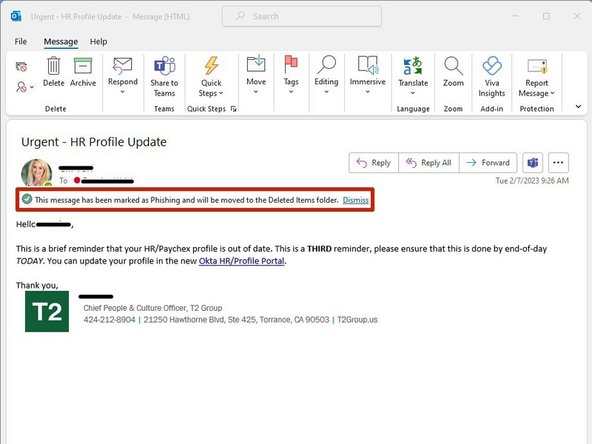Click the Share to Teams icon
The width and height of the screenshot is (592, 444).
[164, 66]
